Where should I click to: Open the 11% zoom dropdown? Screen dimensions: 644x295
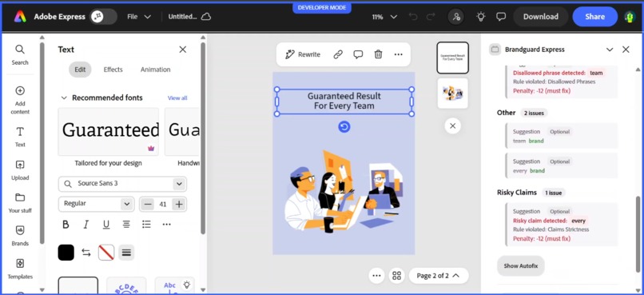coord(384,17)
